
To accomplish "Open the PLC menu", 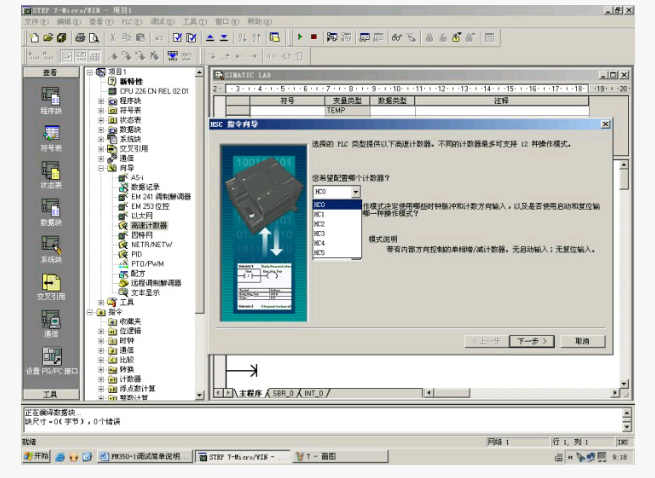I will click(x=126, y=20).
